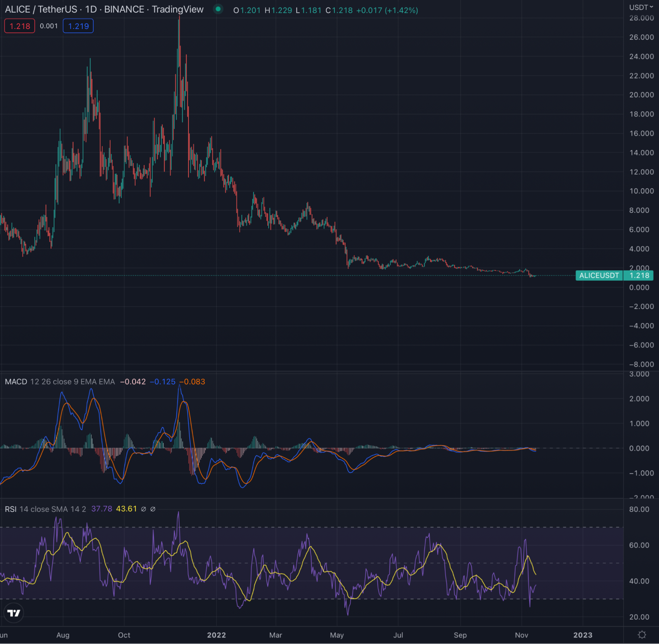
Task: Click the MACD value -0.125
Action: 163,382
